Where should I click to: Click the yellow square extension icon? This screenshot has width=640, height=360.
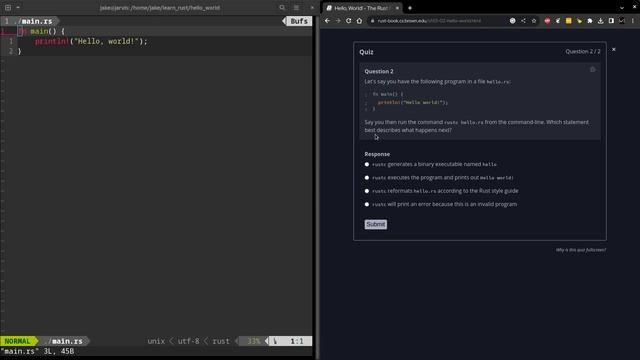tap(569, 20)
